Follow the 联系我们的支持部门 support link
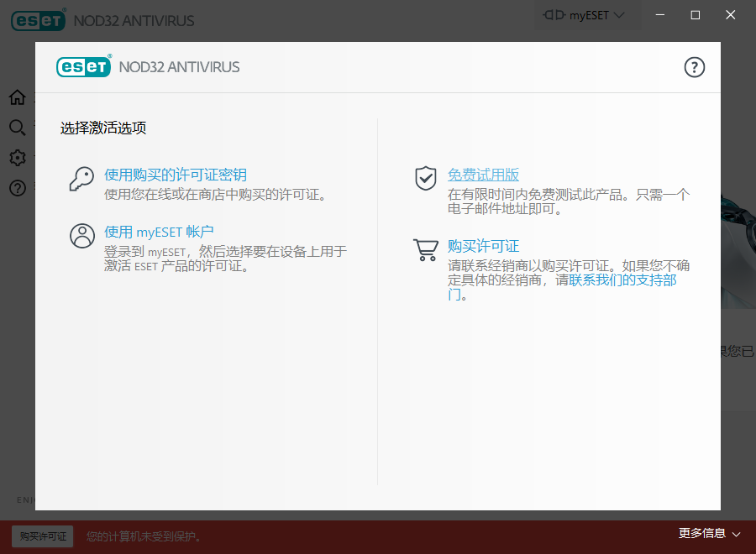The height and width of the screenshot is (554, 756). pyautogui.click(x=622, y=280)
